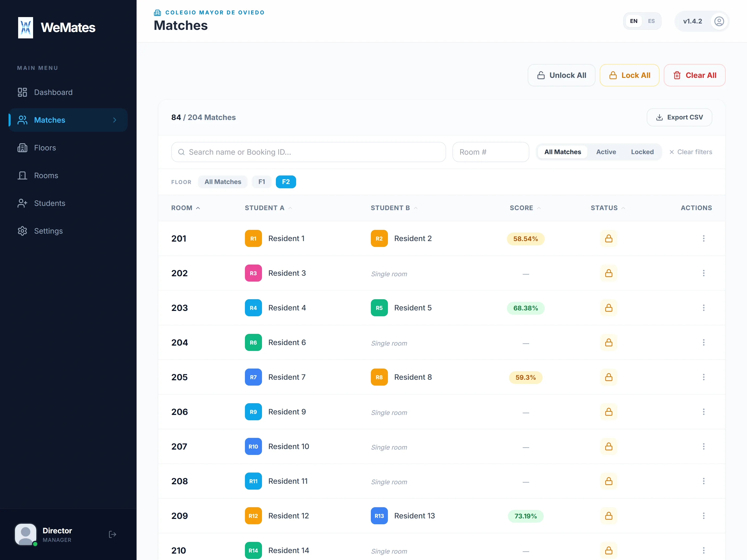Toggle lock status for room 202

click(x=609, y=273)
